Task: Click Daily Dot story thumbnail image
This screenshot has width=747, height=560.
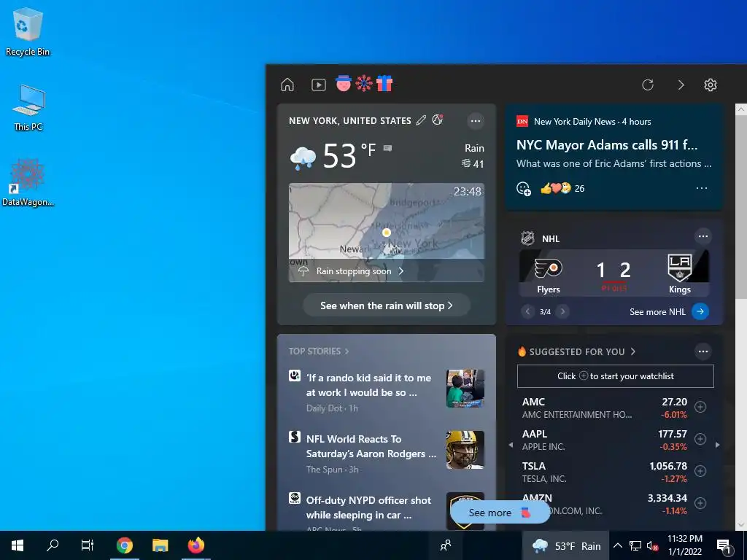Action: pyautogui.click(x=465, y=389)
